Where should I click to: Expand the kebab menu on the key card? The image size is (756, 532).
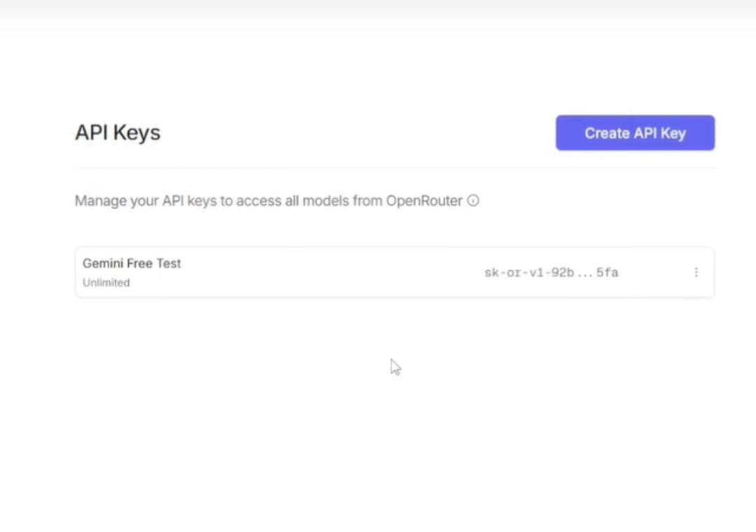(x=696, y=272)
